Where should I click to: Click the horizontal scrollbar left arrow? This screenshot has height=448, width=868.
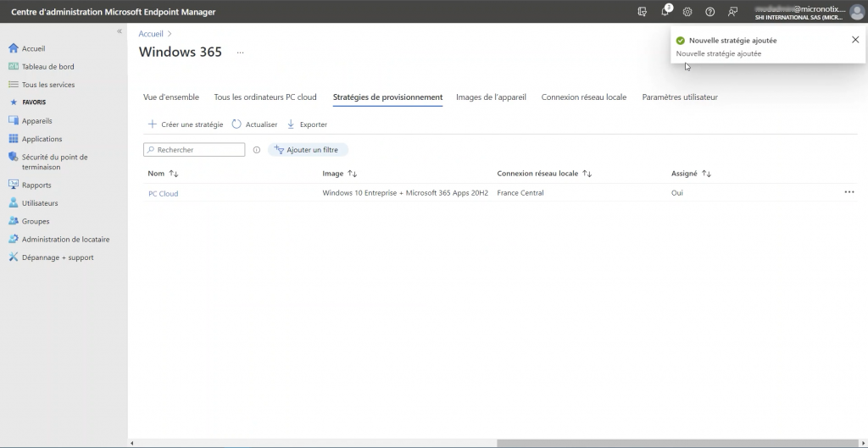[x=131, y=443]
